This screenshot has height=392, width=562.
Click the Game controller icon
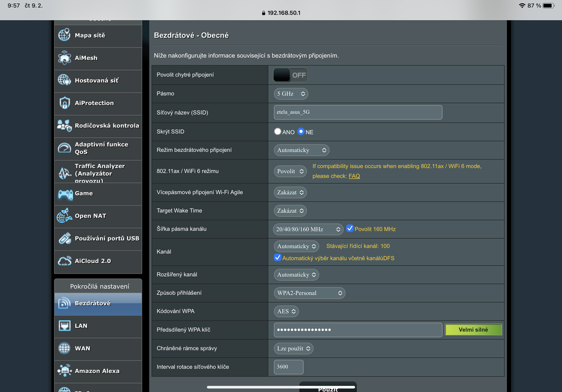65,194
